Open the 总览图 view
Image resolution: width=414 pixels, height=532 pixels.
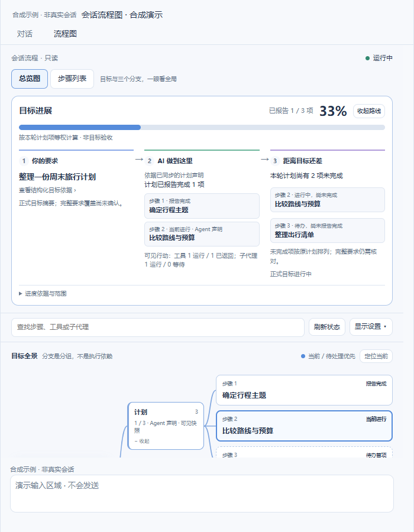pyautogui.click(x=30, y=79)
